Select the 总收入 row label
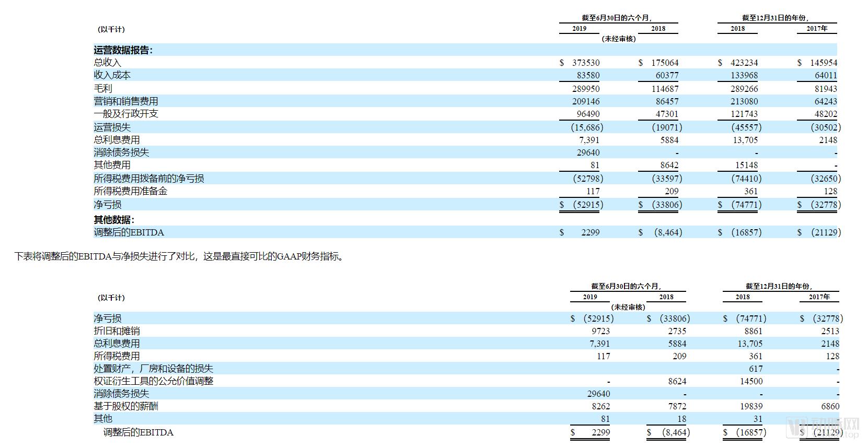The height and width of the screenshot is (448, 868). (107, 63)
